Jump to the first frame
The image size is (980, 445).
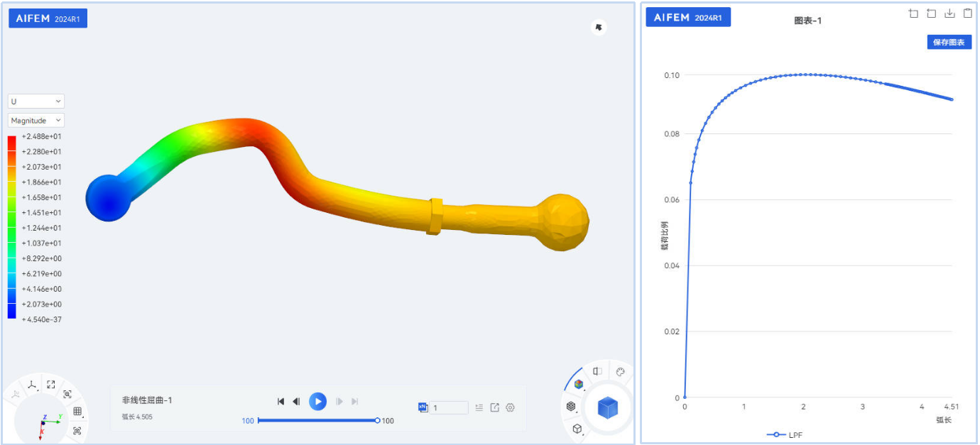click(x=281, y=402)
